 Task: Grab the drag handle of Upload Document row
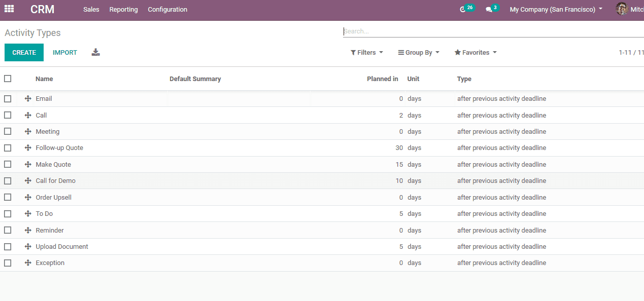point(28,247)
